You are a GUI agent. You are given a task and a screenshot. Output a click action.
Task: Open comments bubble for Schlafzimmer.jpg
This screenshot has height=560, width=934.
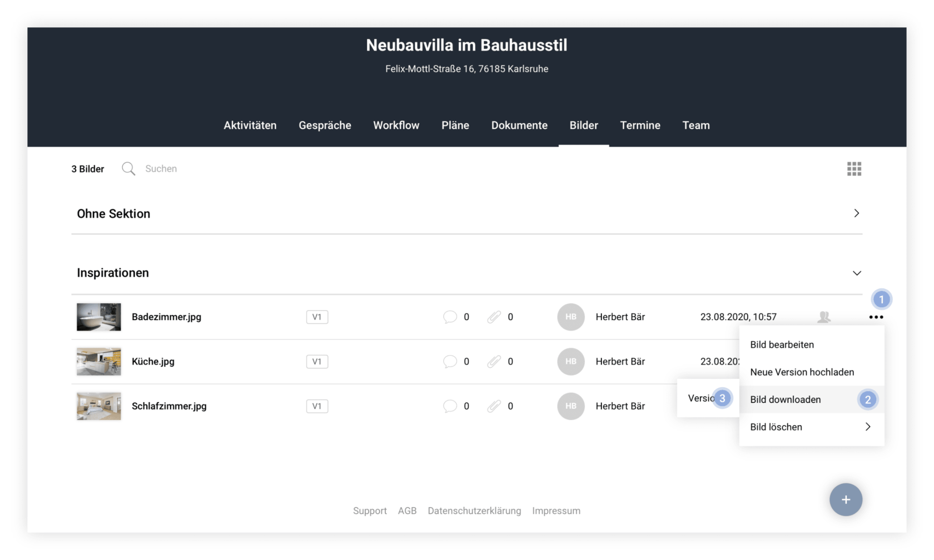pyautogui.click(x=450, y=406)
